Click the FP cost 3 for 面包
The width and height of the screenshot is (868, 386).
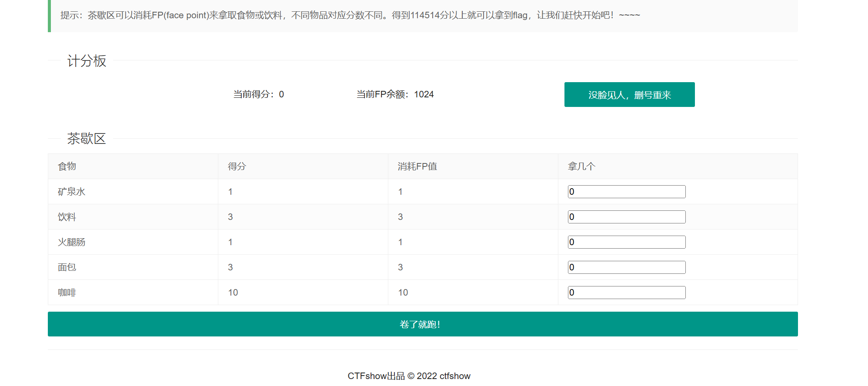(x=401, y=267)
